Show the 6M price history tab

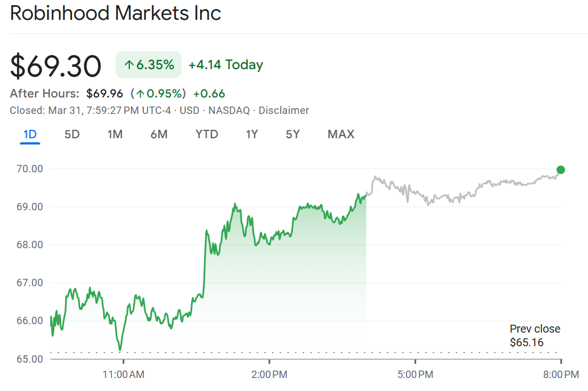coord(159,134)
